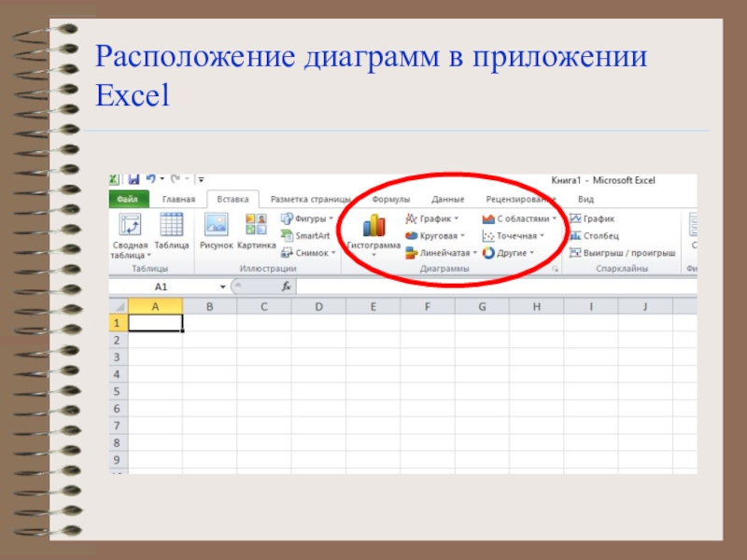
Task: Open the Диаграммы dialog launcher
Action: point(555,269)
